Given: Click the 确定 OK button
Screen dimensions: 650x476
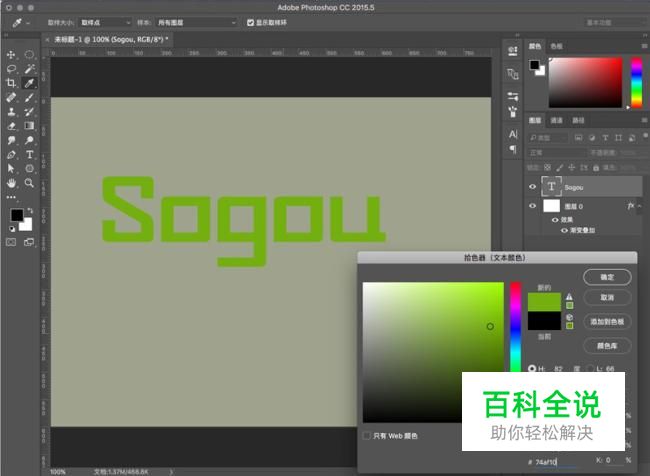Looking at the screenshot, I should (607, 277).
